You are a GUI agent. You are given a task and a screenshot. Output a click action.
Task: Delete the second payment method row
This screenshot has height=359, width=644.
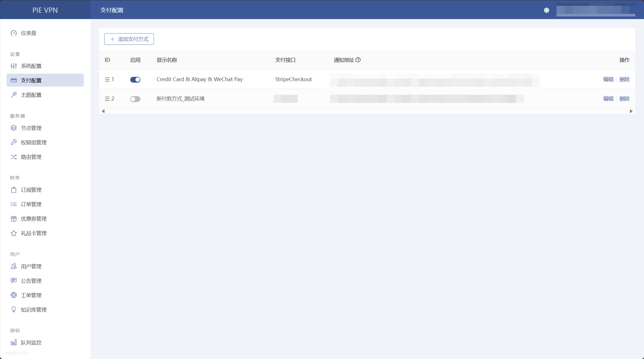click(624, 99)
